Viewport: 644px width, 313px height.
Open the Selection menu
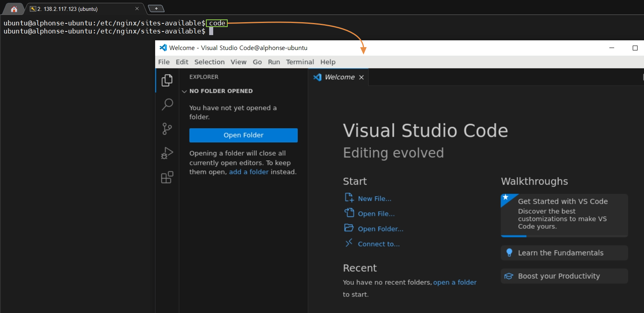tap(210, 62)
